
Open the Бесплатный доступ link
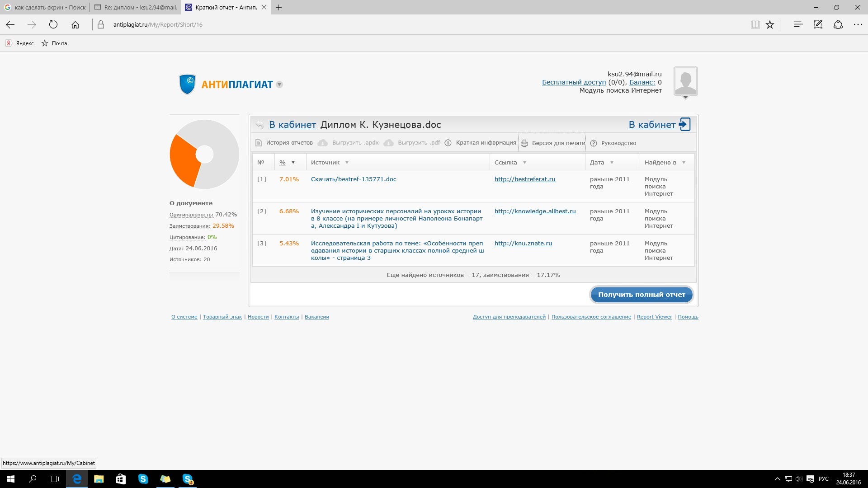coord(573,82)
